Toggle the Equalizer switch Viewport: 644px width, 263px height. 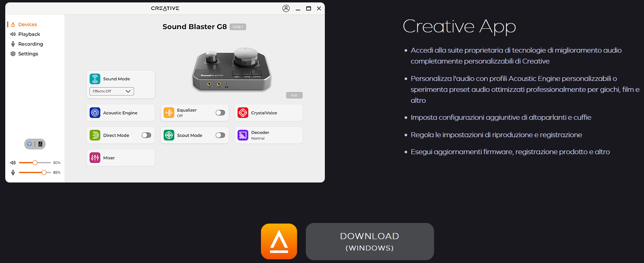[x=220, y=112]
